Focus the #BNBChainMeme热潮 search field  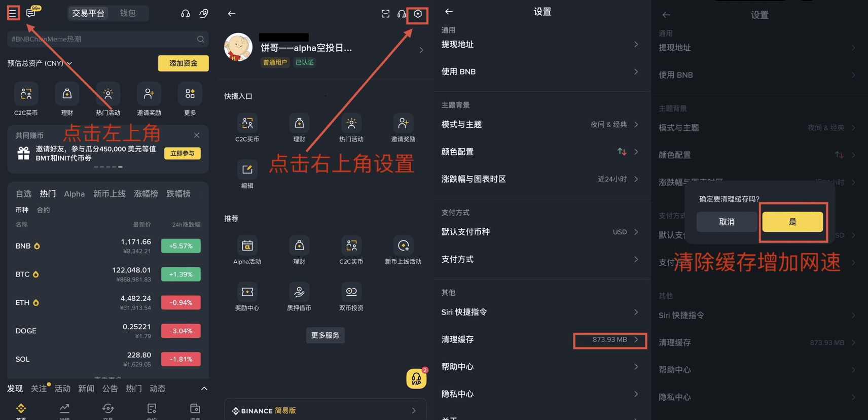pyautogui.click(x=107, y=39)
